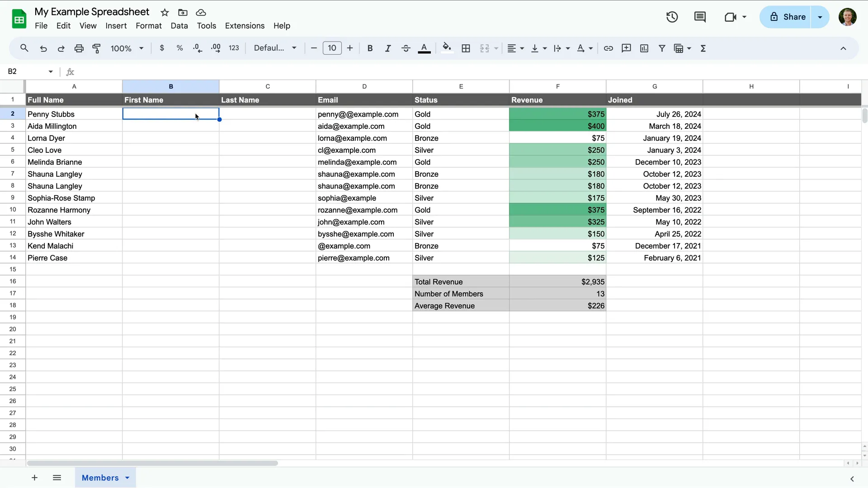The height and width of the screenshot is (488, 868).
Task: Open the zoom level dropdown
Action: (x=127, y=48)
